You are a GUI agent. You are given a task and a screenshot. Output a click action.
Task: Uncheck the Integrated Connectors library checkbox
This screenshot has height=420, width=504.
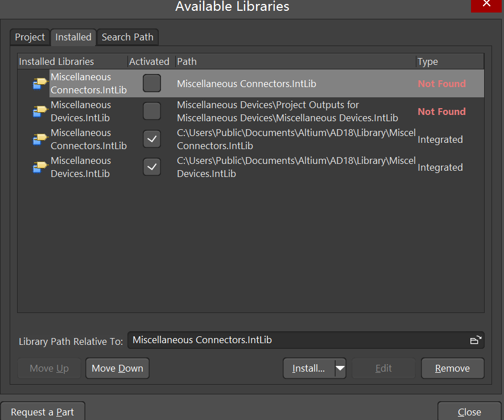pyautogui.click(x=152, y=139)
